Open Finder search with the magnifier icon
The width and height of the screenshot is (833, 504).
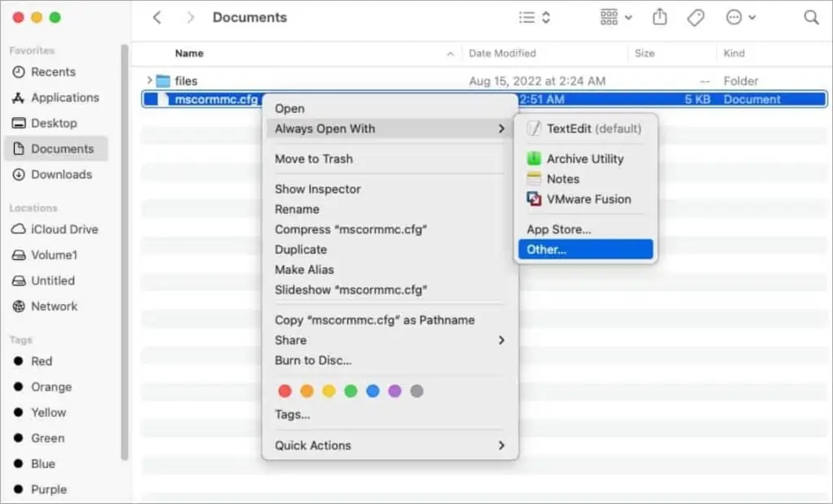click(811, 16)
